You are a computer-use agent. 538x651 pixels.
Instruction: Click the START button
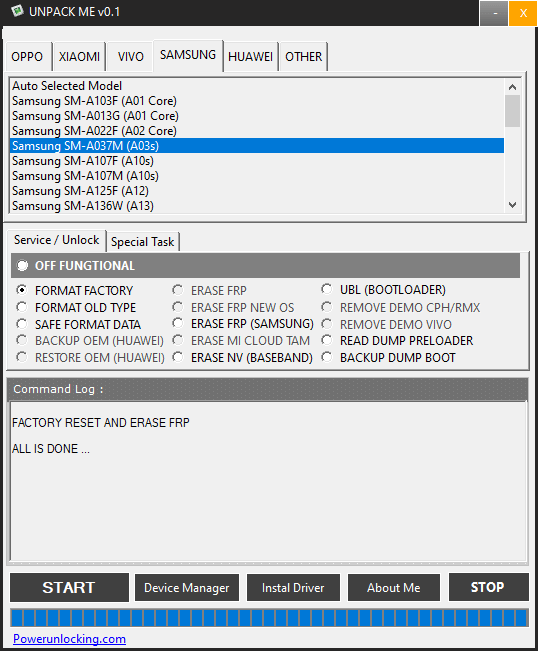coord(69,587)
